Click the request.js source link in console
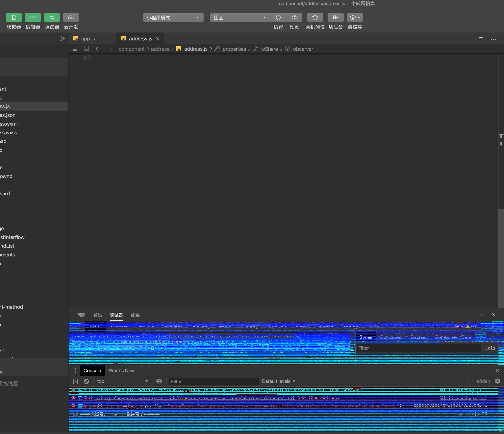The height and width of the screenshot is (434, 504). pyautogui.click(x=470, y=414)
